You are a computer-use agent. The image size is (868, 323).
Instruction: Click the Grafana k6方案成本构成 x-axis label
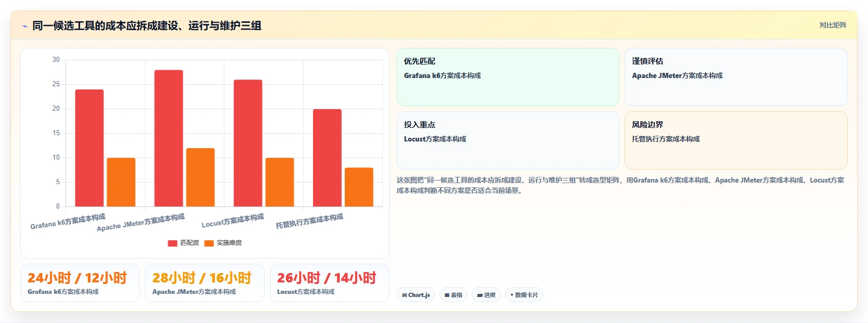point(68,221)
